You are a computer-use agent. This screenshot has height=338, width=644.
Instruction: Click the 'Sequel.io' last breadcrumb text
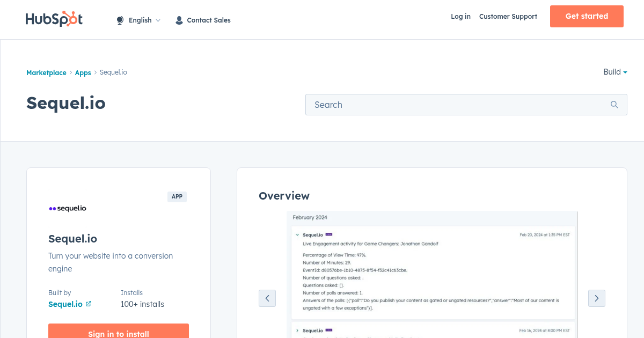click(113, 72)
